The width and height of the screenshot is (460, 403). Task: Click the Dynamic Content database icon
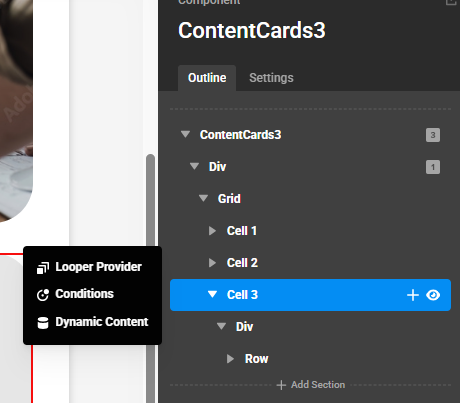pos(43,323)
